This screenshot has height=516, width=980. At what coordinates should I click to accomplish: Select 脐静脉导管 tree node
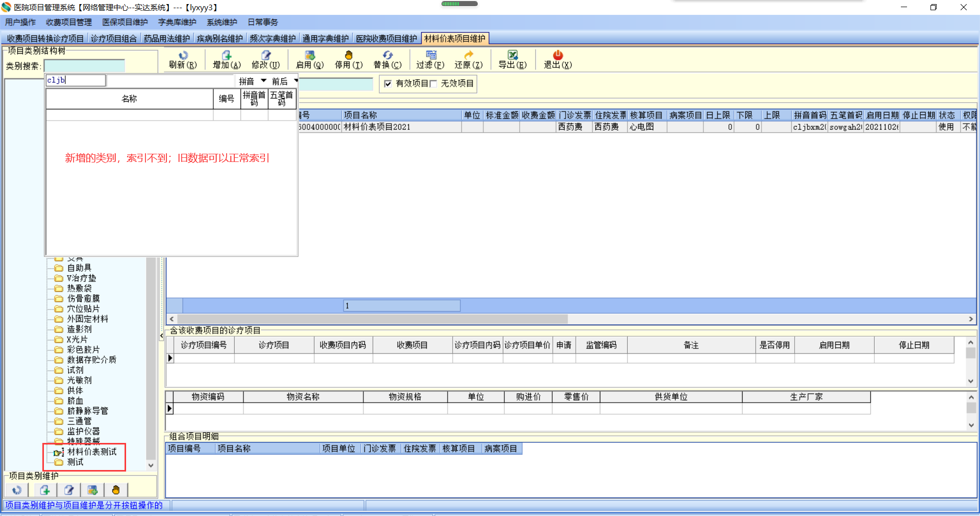(88, 411)
